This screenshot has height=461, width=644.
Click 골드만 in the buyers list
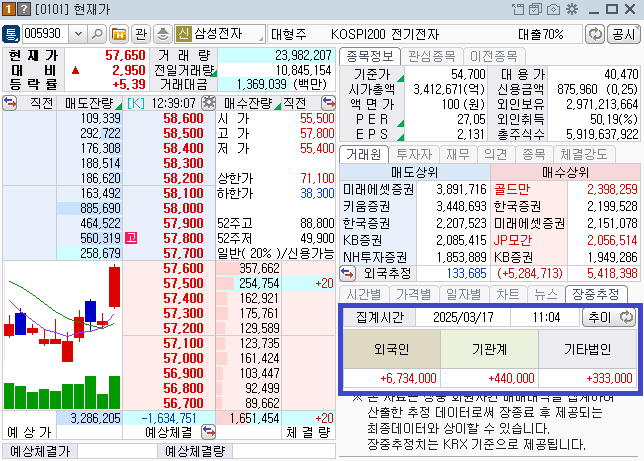(512, 189)
